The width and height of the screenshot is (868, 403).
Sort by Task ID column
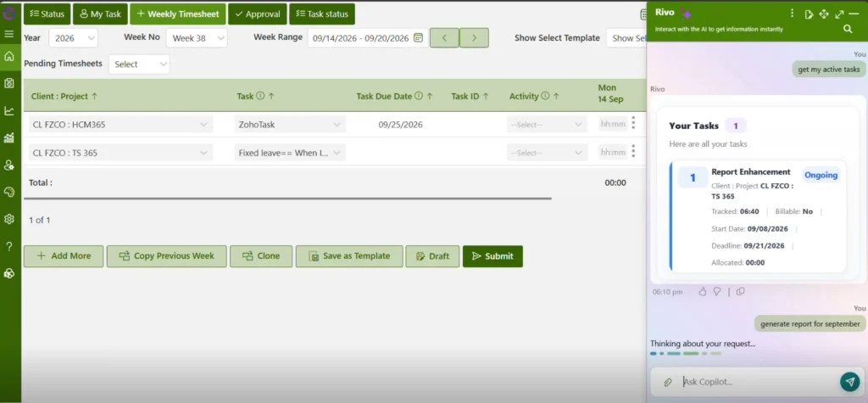coord(470,96)
